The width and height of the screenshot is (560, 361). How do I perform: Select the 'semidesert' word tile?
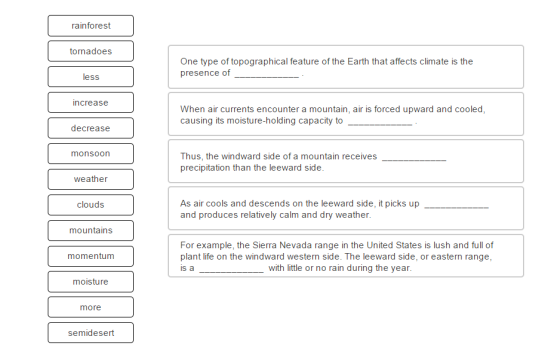pyautogui.click(x=91, y=333)
